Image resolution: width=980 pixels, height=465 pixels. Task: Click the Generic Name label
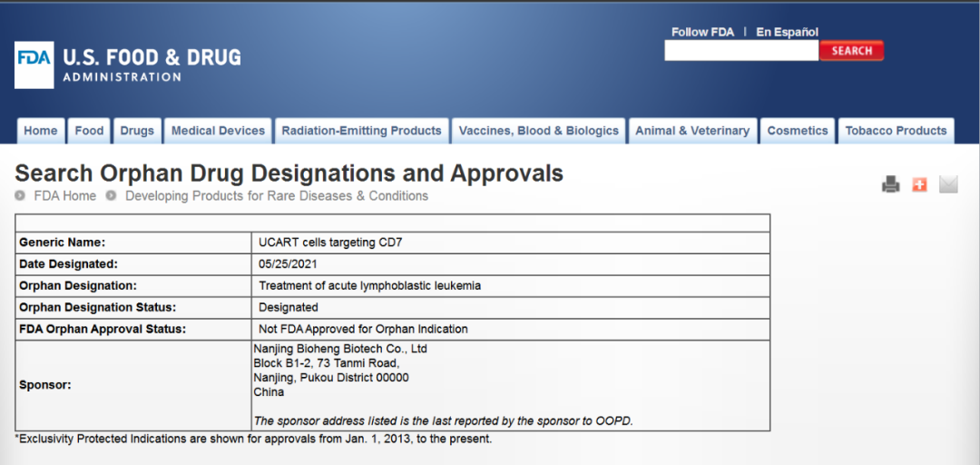click(63, 242)
